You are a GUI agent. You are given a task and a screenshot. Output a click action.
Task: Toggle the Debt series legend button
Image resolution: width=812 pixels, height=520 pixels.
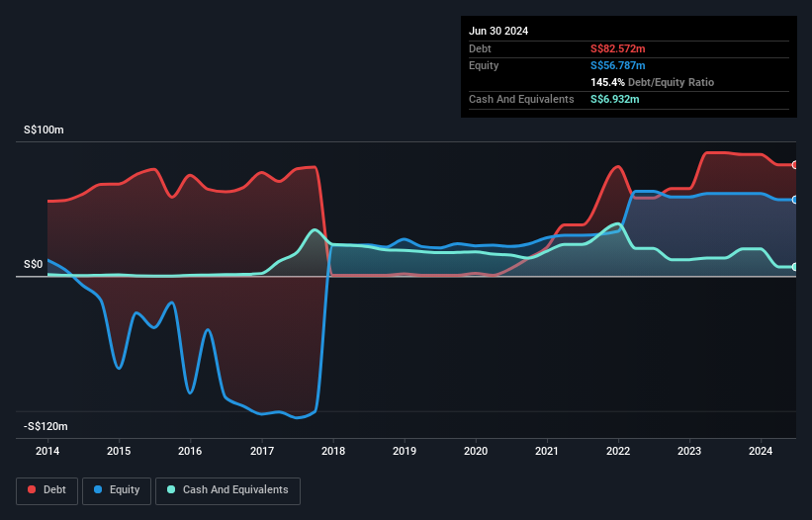(x=46, y=490)
